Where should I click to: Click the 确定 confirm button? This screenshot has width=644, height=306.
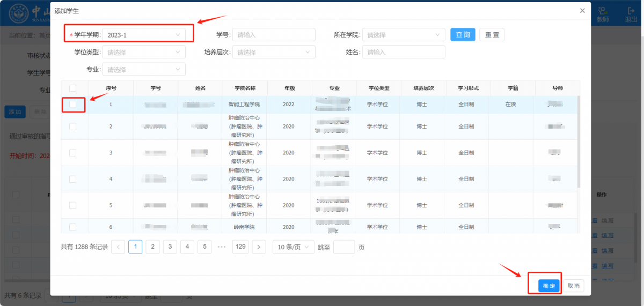(549, 286)
